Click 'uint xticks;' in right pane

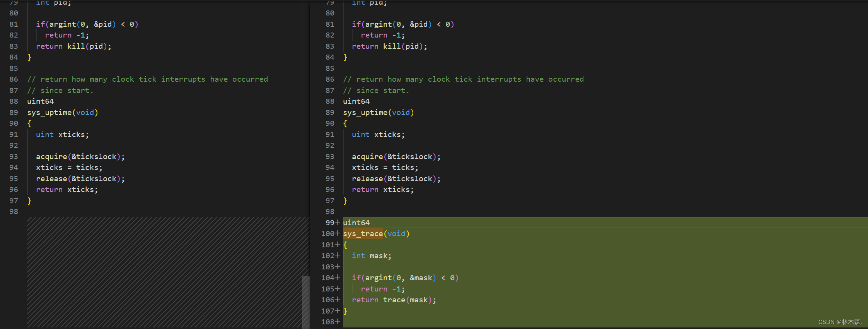coord(378,134)
